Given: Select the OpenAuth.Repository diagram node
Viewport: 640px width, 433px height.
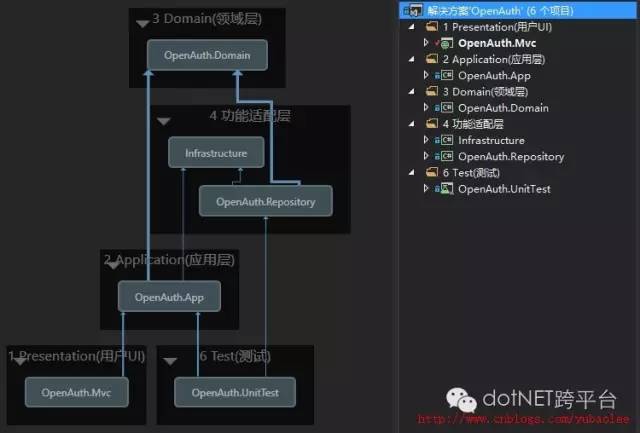Looking at the screenshot, I should [266, 201].
